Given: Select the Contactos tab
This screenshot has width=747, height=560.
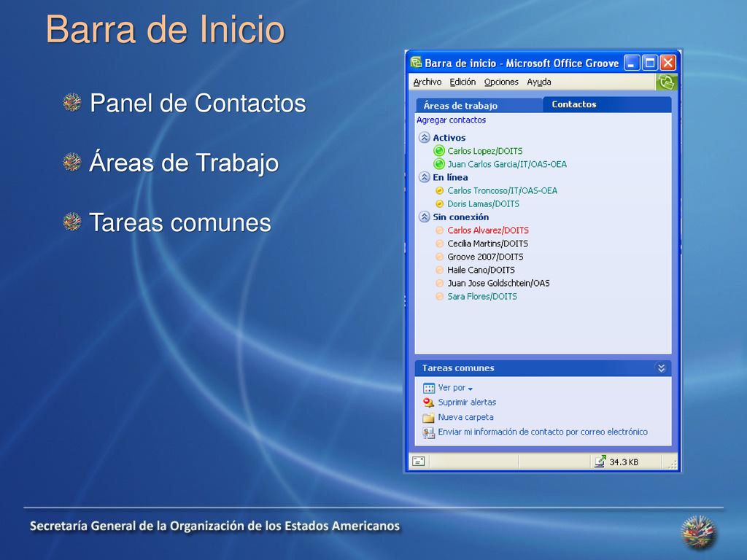Looking at the screenshot, I should pyautogui.click(x=608, y=104).
